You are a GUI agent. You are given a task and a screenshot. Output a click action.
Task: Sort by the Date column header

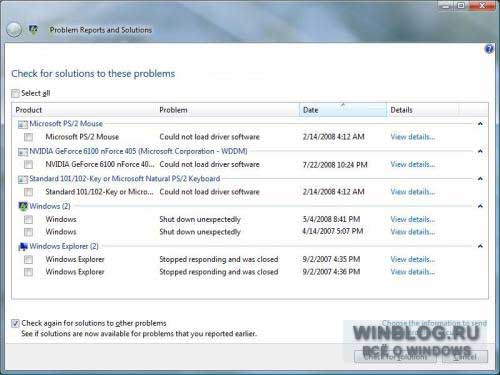pos(343,110)
